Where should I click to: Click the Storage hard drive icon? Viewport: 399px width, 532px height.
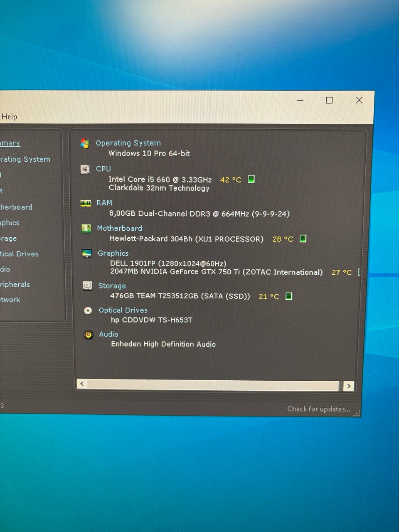click(87, 286)
